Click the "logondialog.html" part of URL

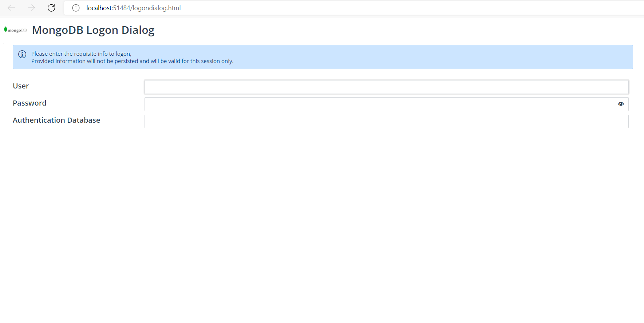click(157, 8)
